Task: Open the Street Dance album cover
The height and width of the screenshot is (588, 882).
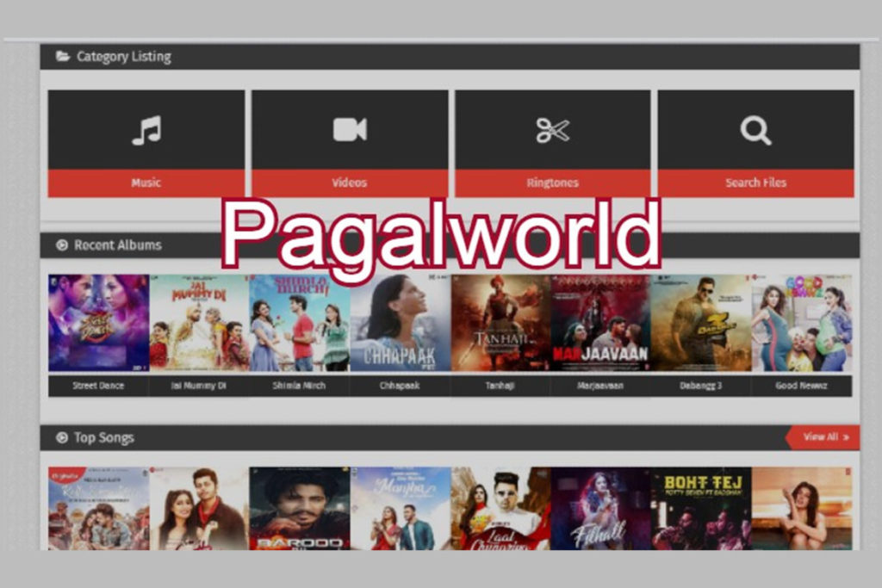Action: pyautogui.click(x=99, y=323)
